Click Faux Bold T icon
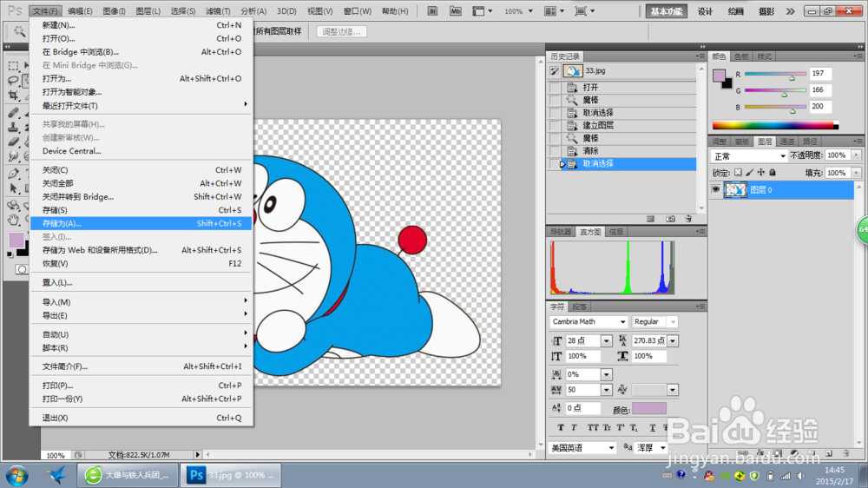Image resolution: width=868 pixels, height=488 pixels. (x=561, y=427)
